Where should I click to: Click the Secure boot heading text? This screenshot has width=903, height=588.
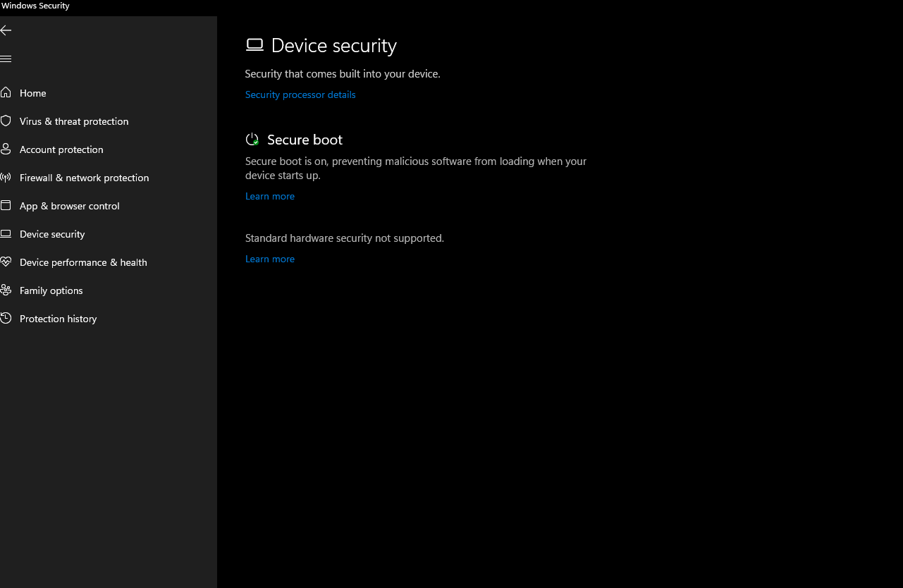(305, 140)
